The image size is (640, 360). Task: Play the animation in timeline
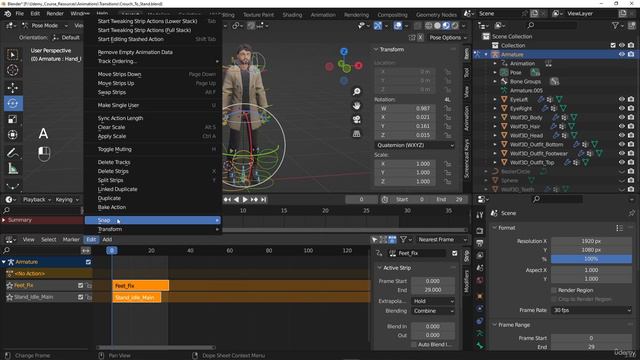tap(245, 200)
